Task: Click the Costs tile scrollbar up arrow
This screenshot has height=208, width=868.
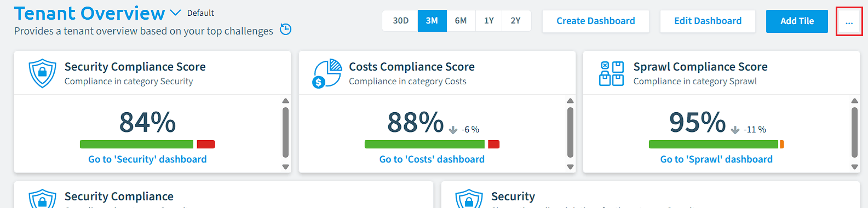Action: (x=570, y=101)
